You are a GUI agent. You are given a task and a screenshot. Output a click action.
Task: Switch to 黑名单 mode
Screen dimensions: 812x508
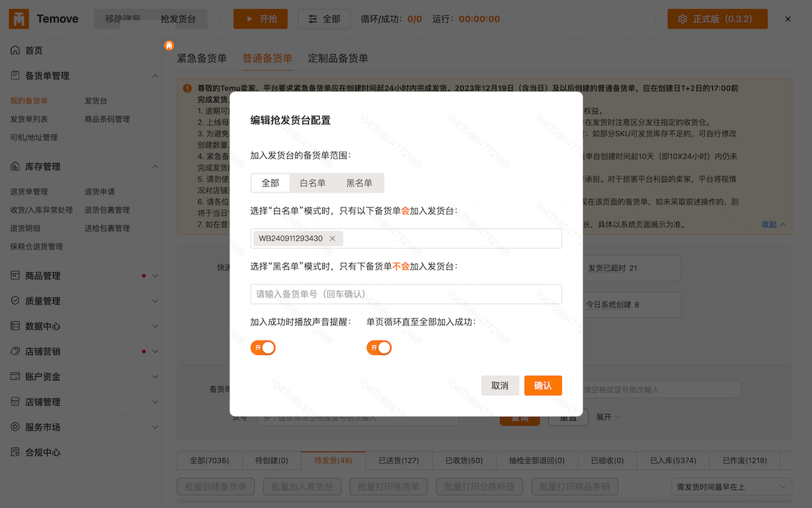tap(360, 182)
